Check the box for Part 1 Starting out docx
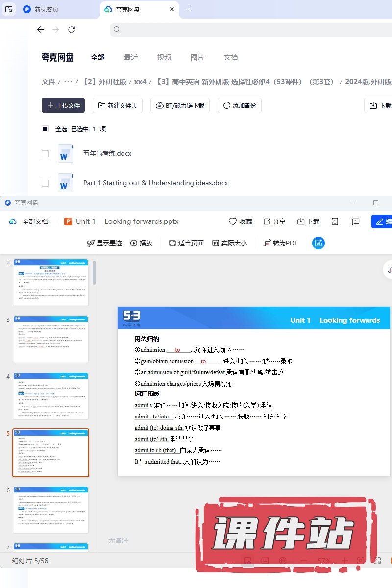 (x=45, y=183)
